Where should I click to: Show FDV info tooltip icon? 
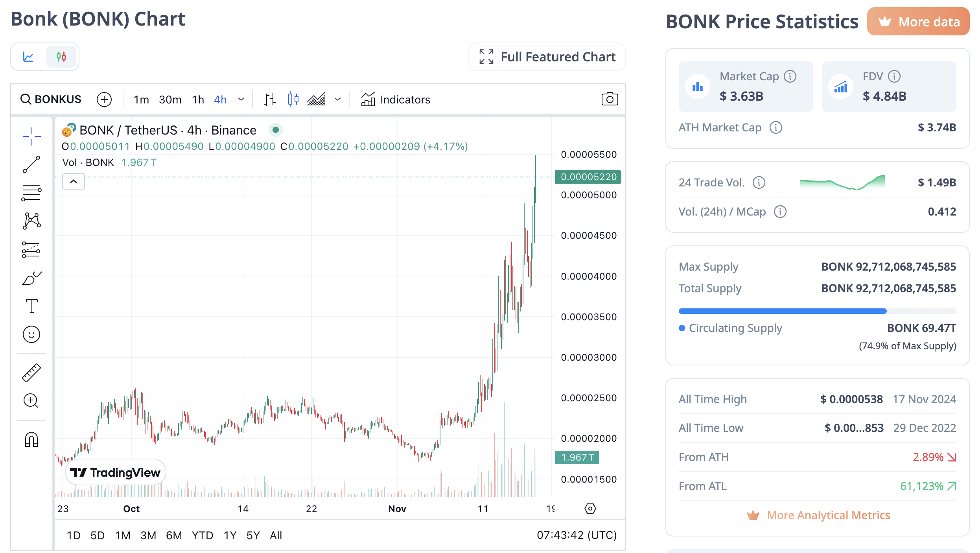point(894,76)
